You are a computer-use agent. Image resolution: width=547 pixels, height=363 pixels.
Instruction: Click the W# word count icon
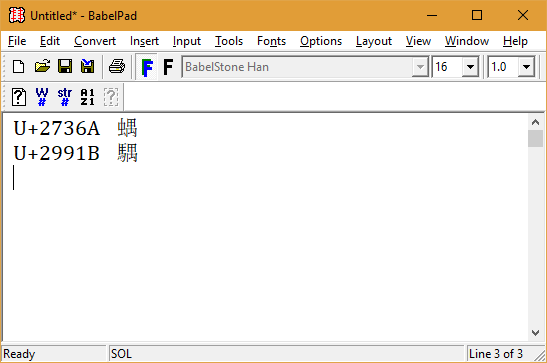[x=42, y=97]
